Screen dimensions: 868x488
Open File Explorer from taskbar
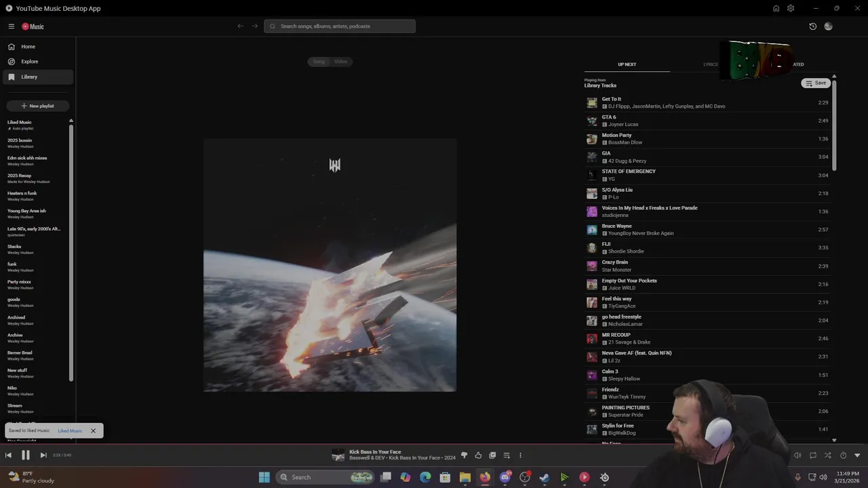465,477
